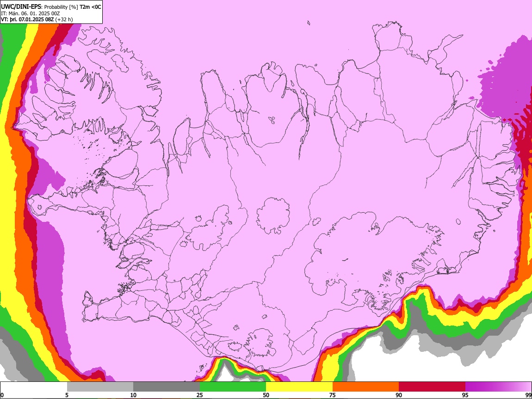Click the dark gray 10–25 legend segment
Viewport: 532px width, 399px height.
[167, 387]
